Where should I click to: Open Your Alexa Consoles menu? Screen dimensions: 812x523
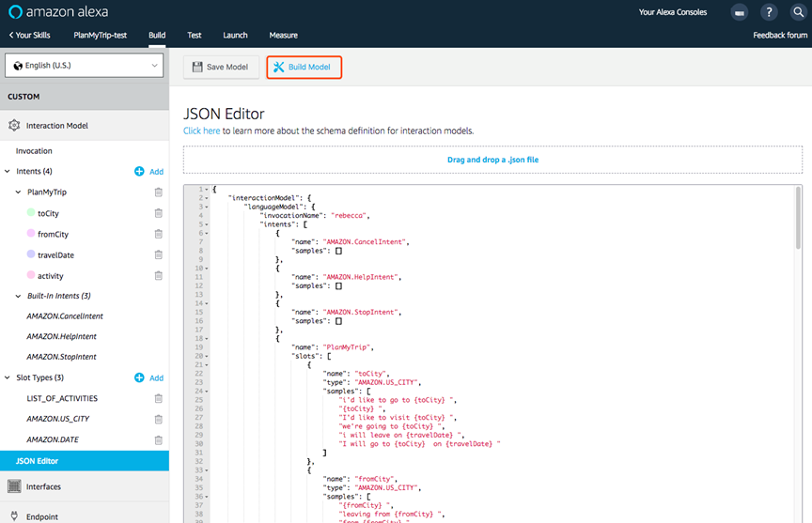tap(672, 12)
